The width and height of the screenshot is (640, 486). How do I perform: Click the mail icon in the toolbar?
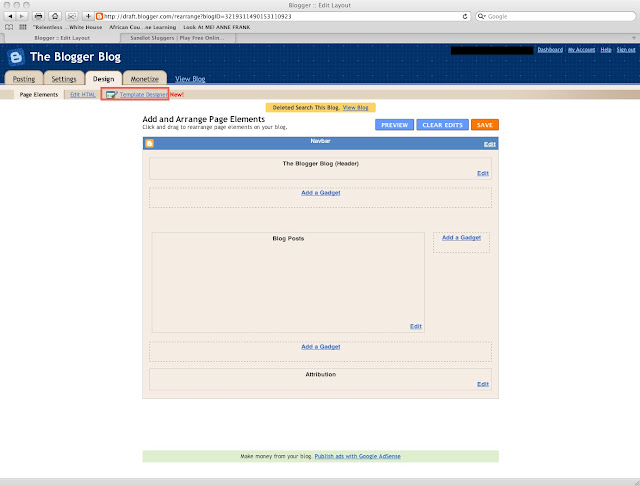[71, 16]
